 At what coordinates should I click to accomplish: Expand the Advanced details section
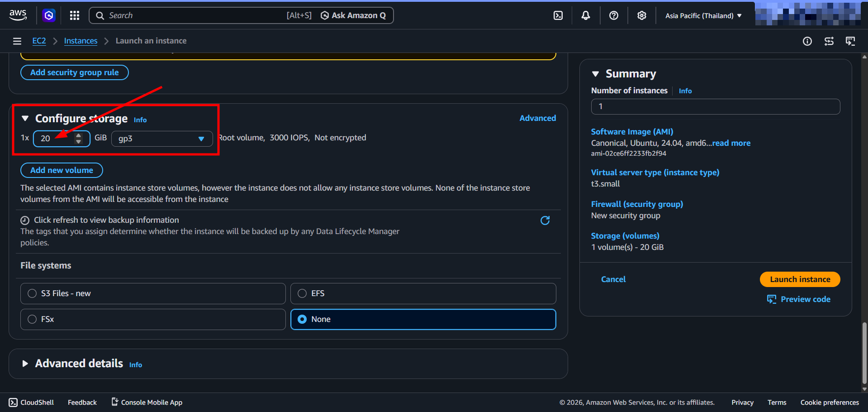coord(25,364)
